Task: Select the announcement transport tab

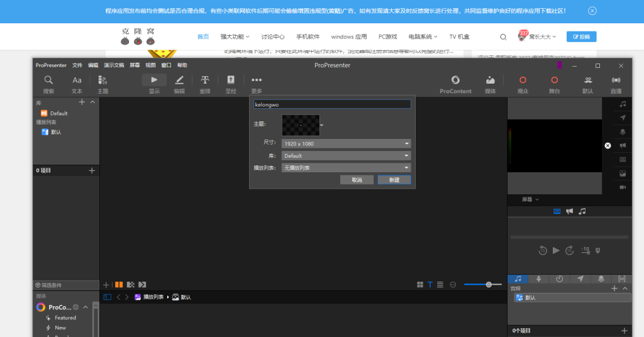Action: (x=569, y=211)
